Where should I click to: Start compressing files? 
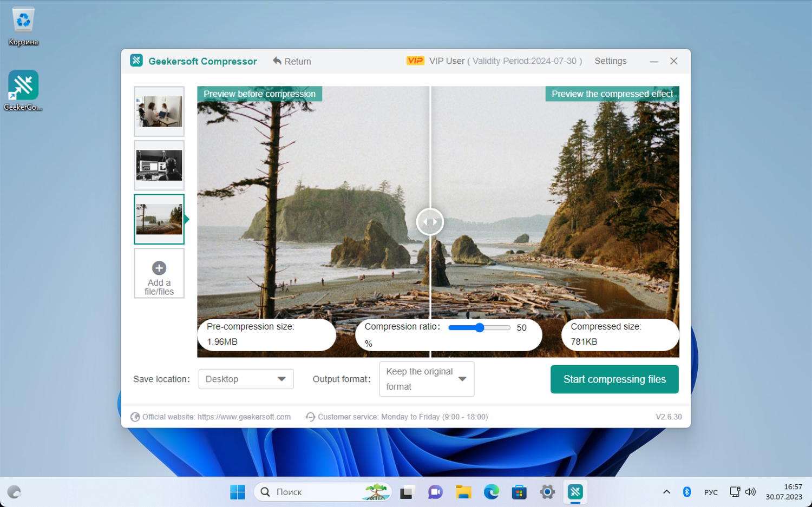[x=614, y=379]
